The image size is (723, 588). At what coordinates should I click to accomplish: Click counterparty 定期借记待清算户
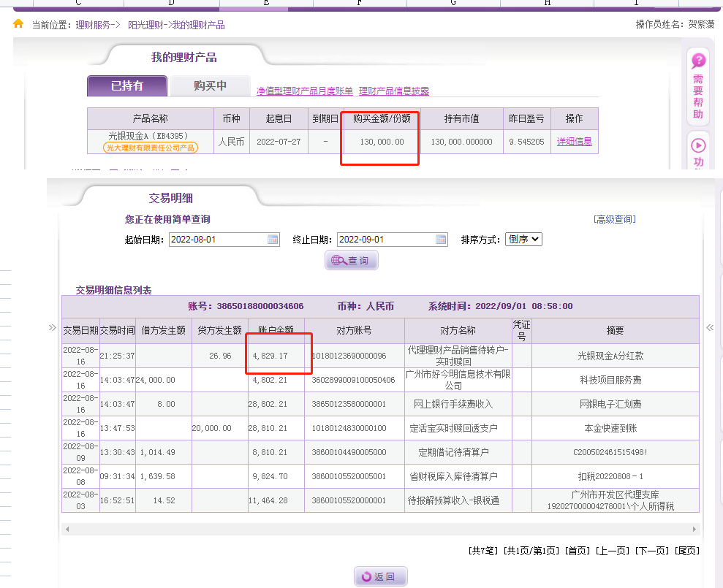[454, 453]
